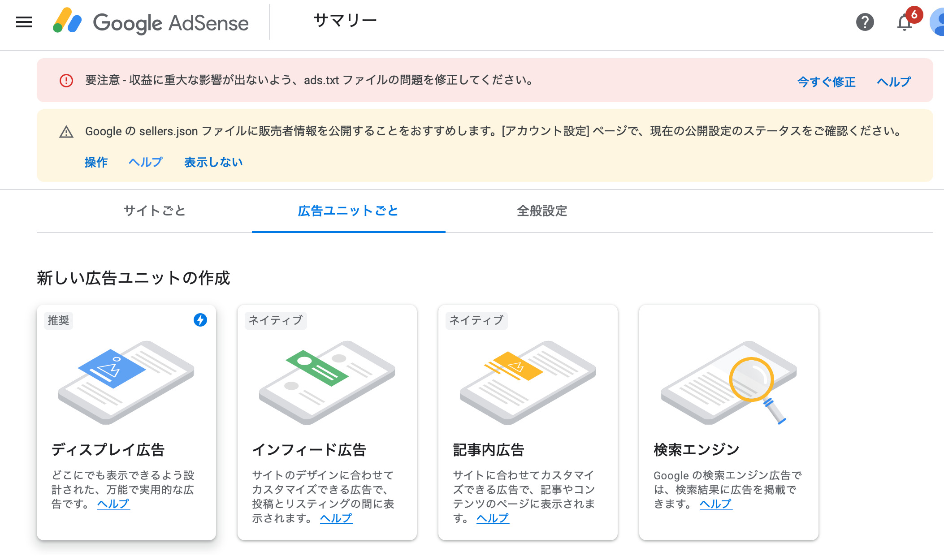
Task: Click the Google AdSense logo
Action: (151, 22)
